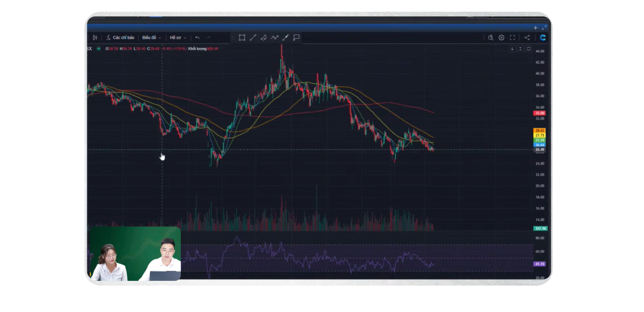The image size is (644, 312).
Task: Click the share chart icon
Action: click(527, 37)
